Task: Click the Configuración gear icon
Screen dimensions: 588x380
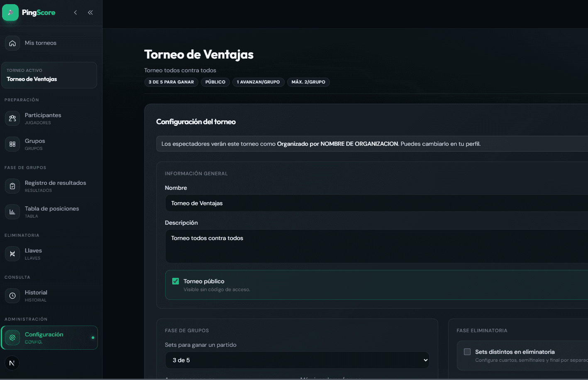Action: point(12,338)
